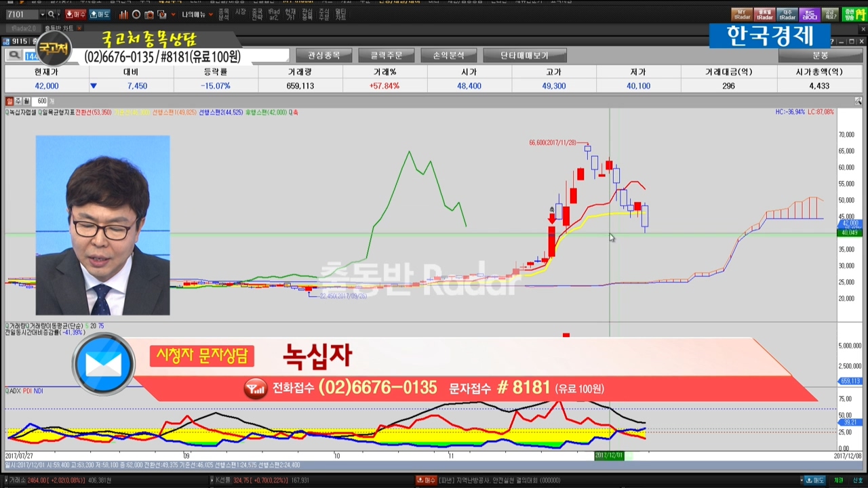Open the dropdown arrow after the toolbar icons
Viewport: 868px width, 488px height.
point(174,14)
